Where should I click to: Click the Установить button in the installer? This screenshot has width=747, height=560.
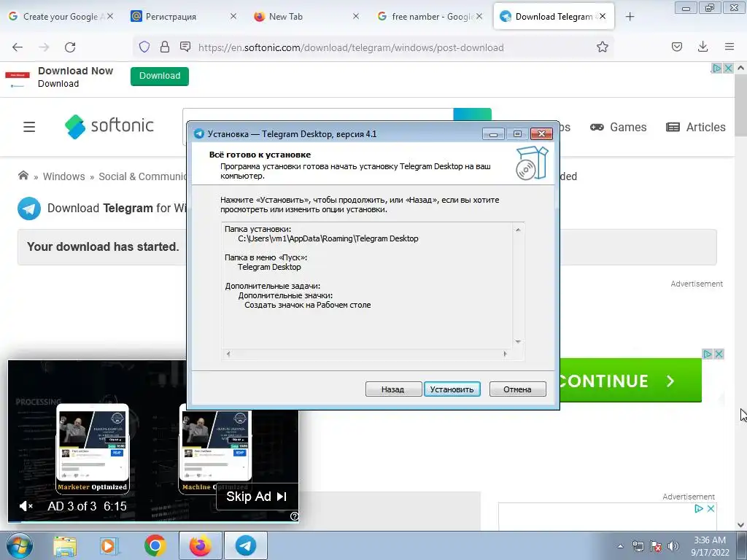pyautogui.click(x=452, y=389)
